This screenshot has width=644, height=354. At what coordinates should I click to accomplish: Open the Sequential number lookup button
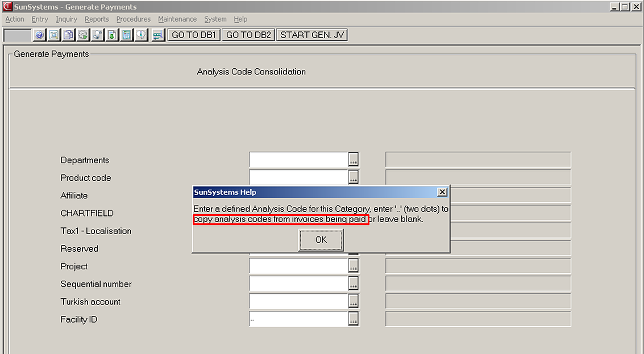(x=353, y=284)
